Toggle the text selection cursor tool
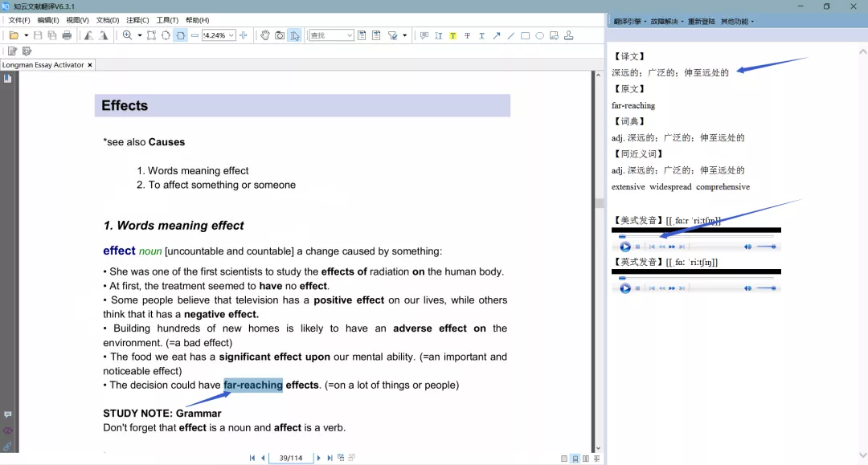This screenshot has height=465, width=868. 295,35
